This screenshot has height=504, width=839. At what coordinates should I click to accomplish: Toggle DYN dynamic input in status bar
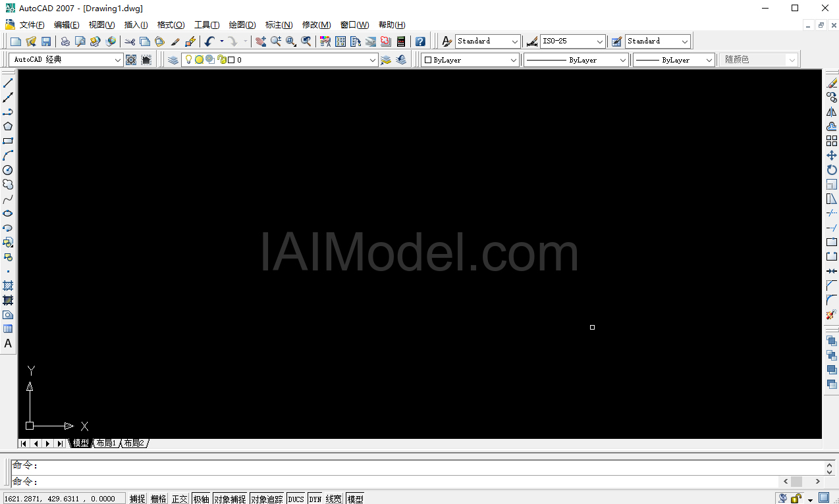point(315,499)
